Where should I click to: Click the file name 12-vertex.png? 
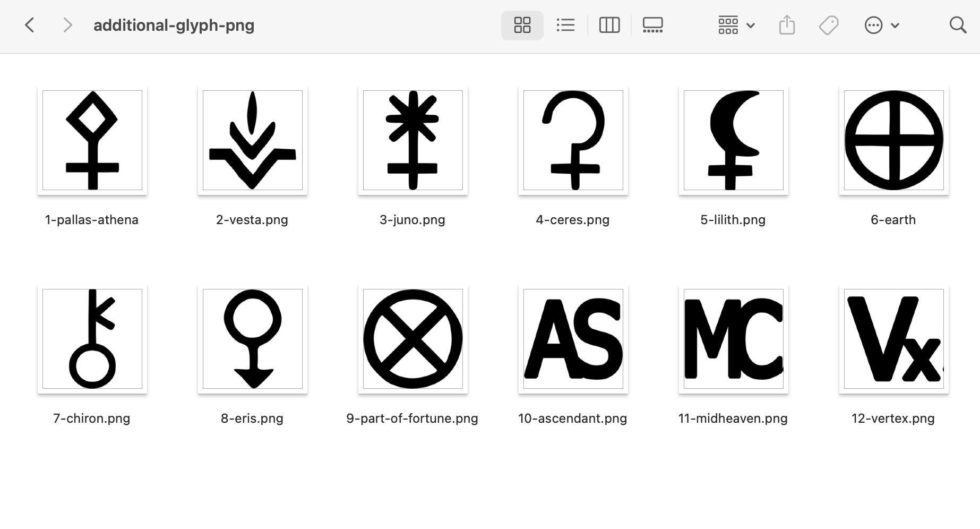point(893,419)
